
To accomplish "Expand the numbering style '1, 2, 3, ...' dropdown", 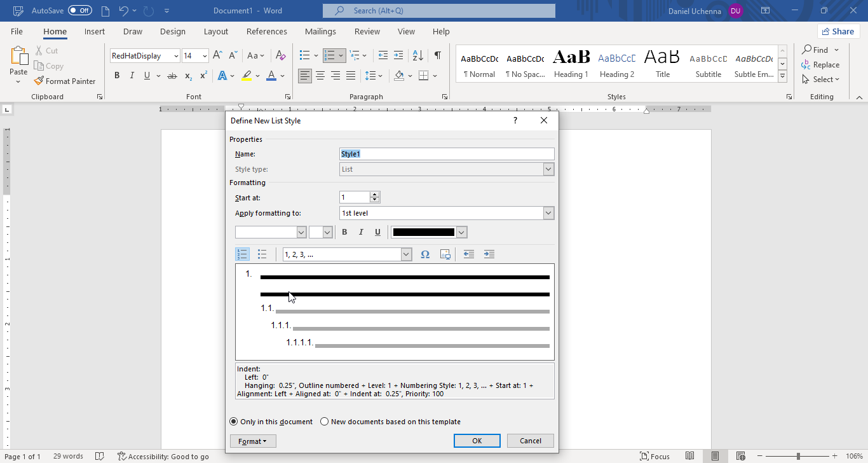I will (406, 254).
